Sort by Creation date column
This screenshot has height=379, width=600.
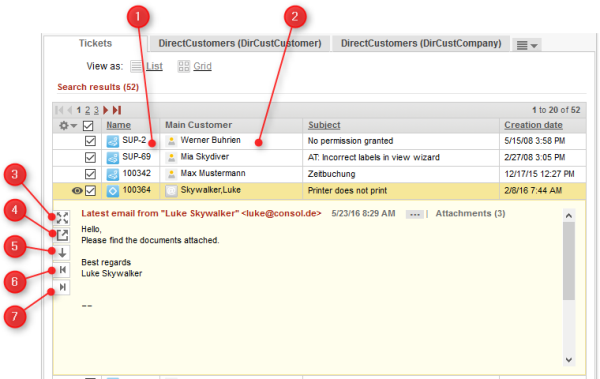click(x=533, y=125)
